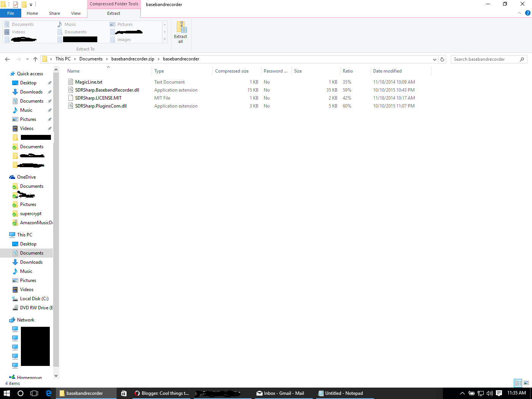Image resolution: width=532 pixels, height=399 pixels.
Task: Open Downloads under Quick access
Action: pos(31,92)
